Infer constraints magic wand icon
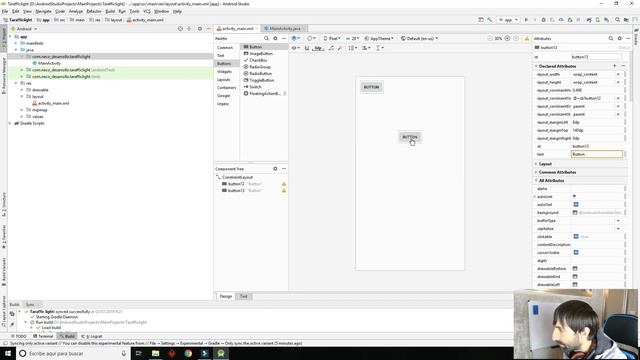This screenshot has height=360, width=640. pos(340,48)
